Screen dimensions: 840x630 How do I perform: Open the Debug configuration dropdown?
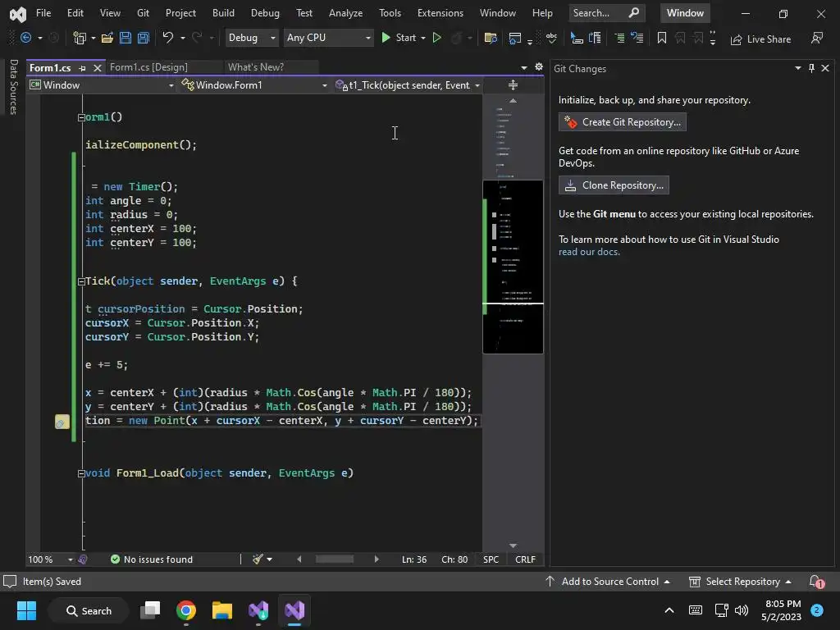(x=251, y=38)
